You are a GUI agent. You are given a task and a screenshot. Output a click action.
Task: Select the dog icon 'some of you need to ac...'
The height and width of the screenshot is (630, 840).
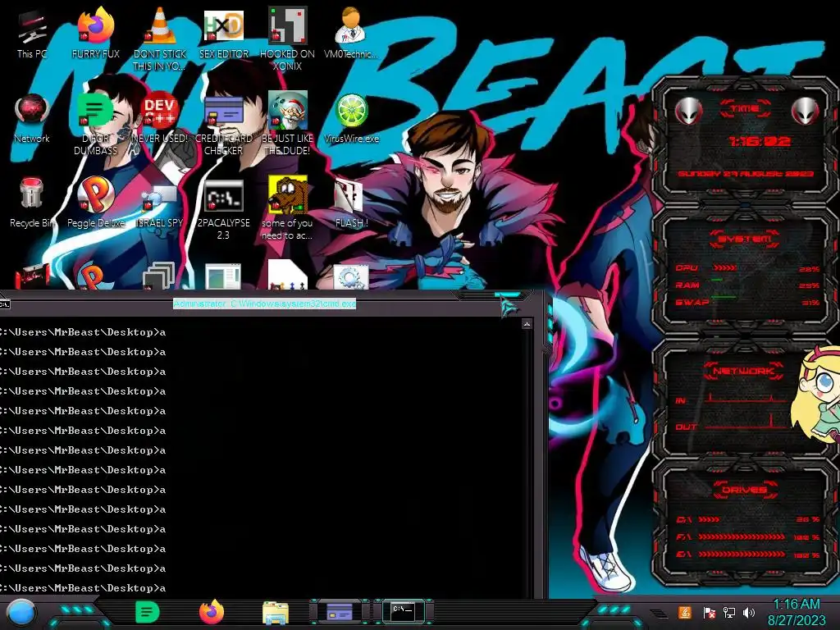click(288, 209)
